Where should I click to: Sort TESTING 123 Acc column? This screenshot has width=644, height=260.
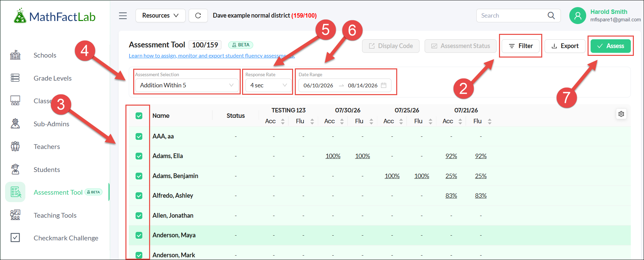click(x=283, y=121)
